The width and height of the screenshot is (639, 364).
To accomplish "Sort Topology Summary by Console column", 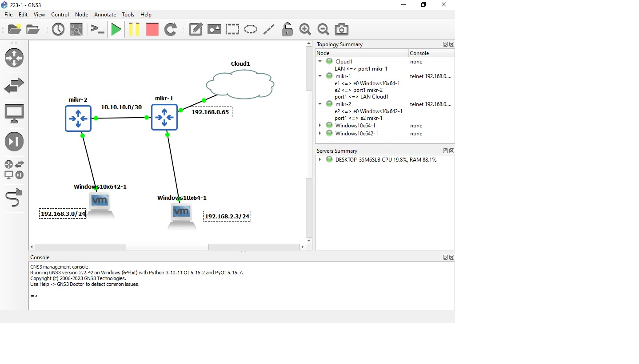I will (x=431, y=53).
